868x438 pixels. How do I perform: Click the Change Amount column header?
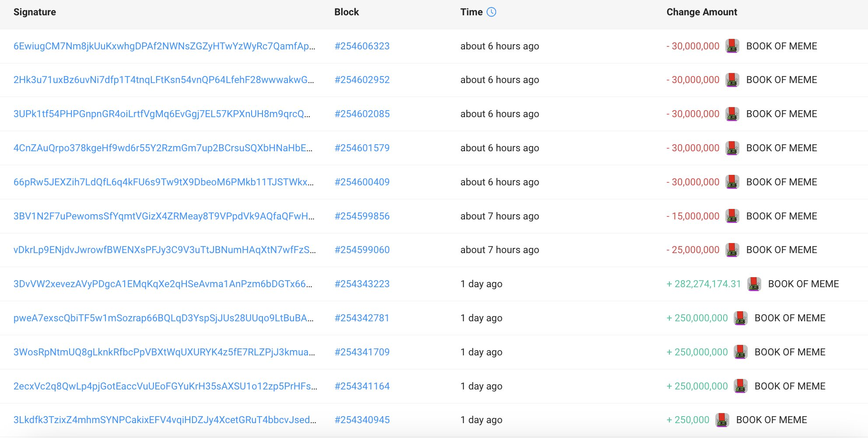(702, 12)
